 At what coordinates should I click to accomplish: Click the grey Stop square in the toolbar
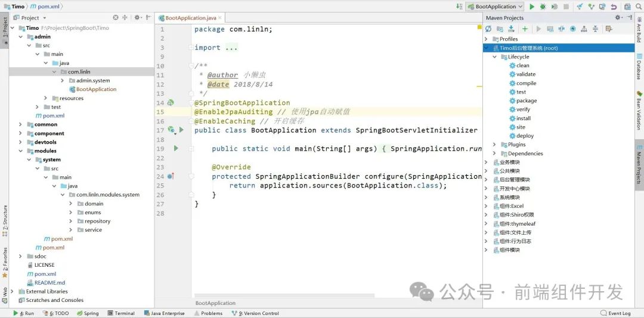click(566, 7)
